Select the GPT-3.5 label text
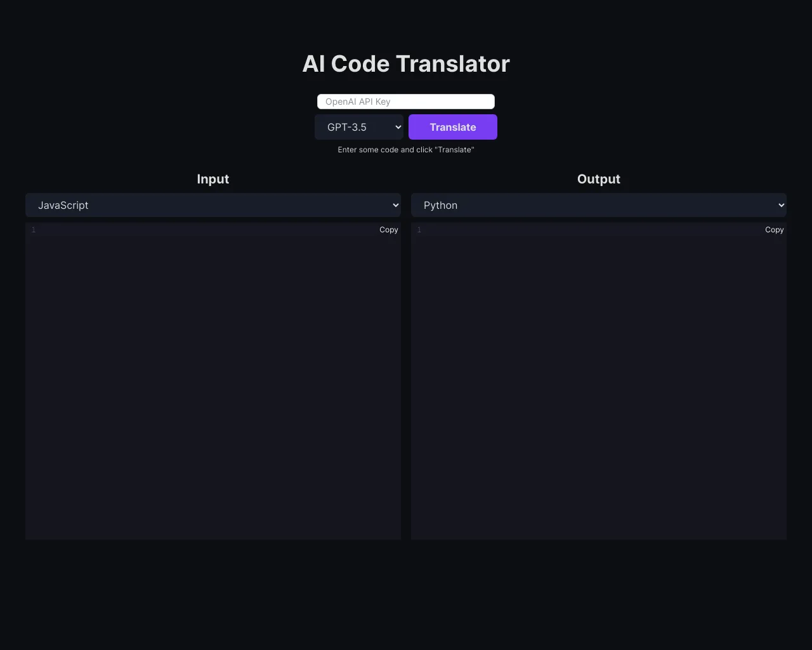812x650 pixels. 346,127
